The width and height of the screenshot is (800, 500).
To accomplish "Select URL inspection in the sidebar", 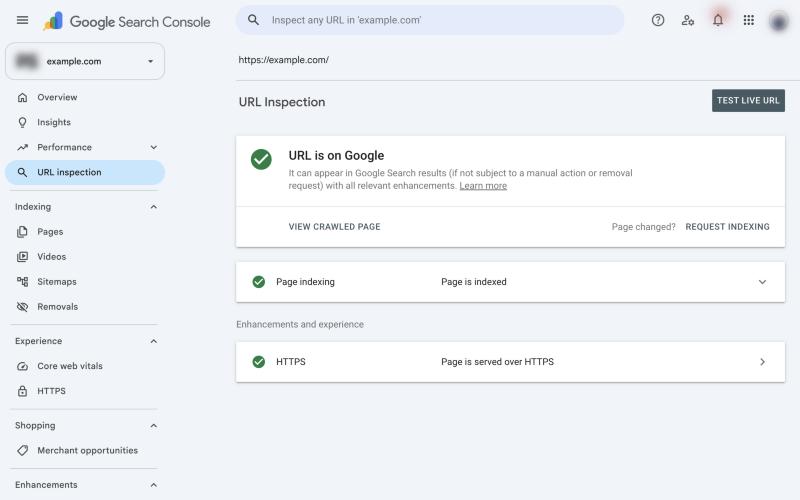I will (x=85, y=172).
